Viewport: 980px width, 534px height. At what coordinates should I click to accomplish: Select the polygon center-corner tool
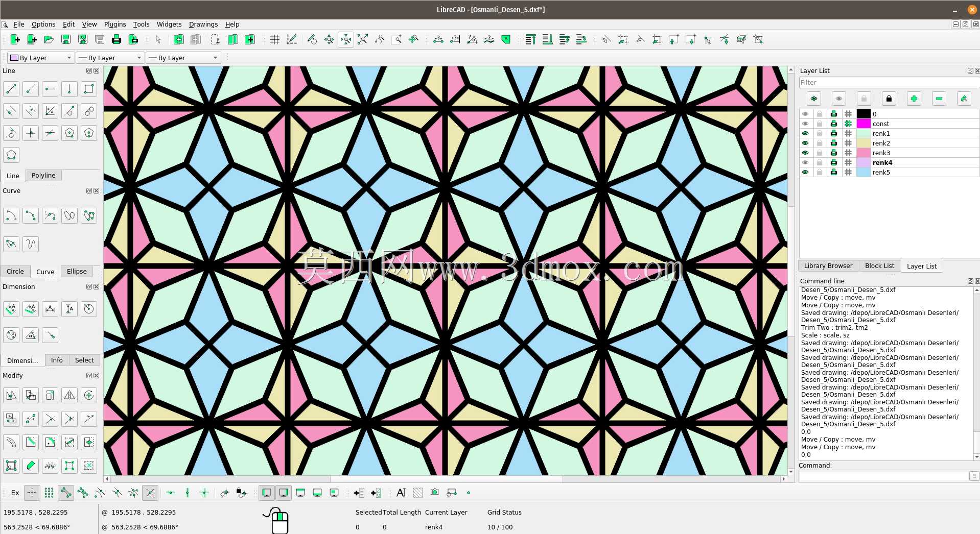tap(69, 133)
